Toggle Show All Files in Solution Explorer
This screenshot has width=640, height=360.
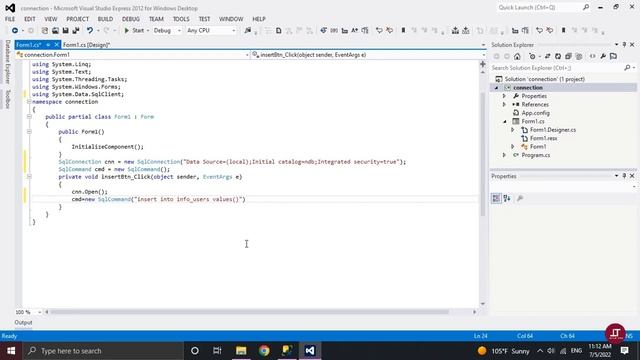[x=578, y=56]
